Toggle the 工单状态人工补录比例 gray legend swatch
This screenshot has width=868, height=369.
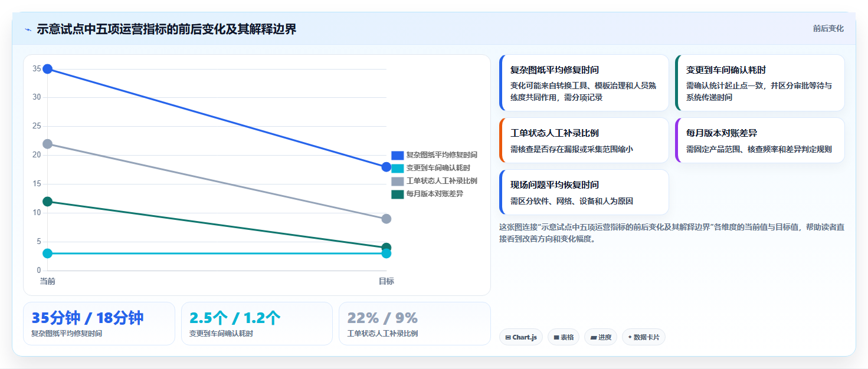[397, 181]
